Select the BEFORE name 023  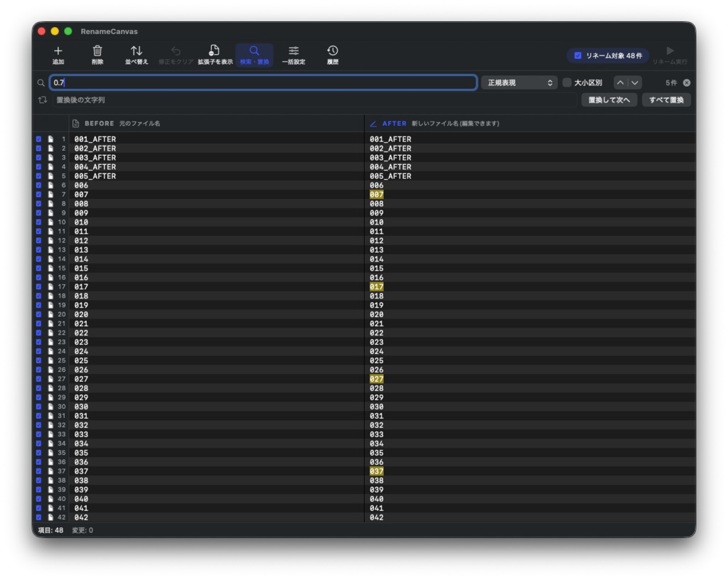click(x=81, y=343)
